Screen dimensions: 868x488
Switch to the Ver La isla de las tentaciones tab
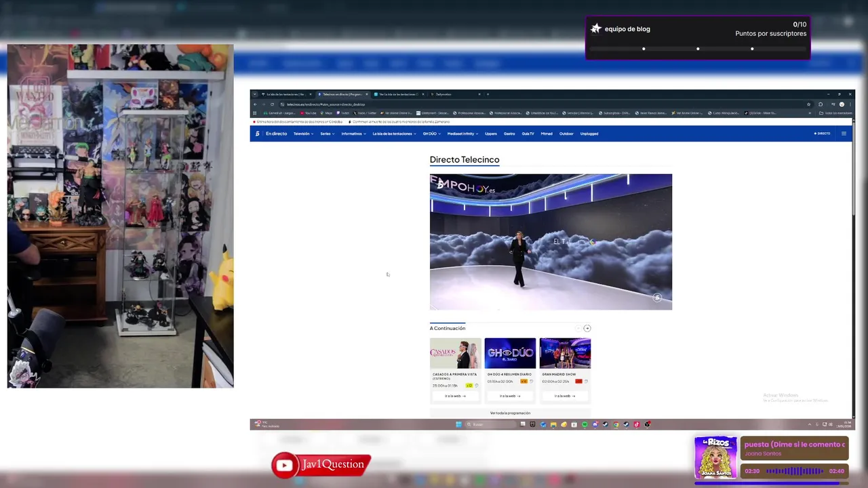(398, 94)
